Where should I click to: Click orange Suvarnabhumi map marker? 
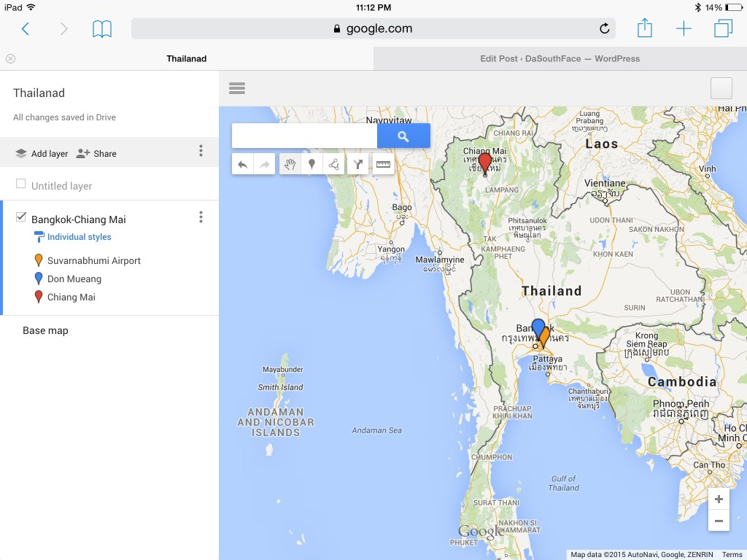coord(546,335)
